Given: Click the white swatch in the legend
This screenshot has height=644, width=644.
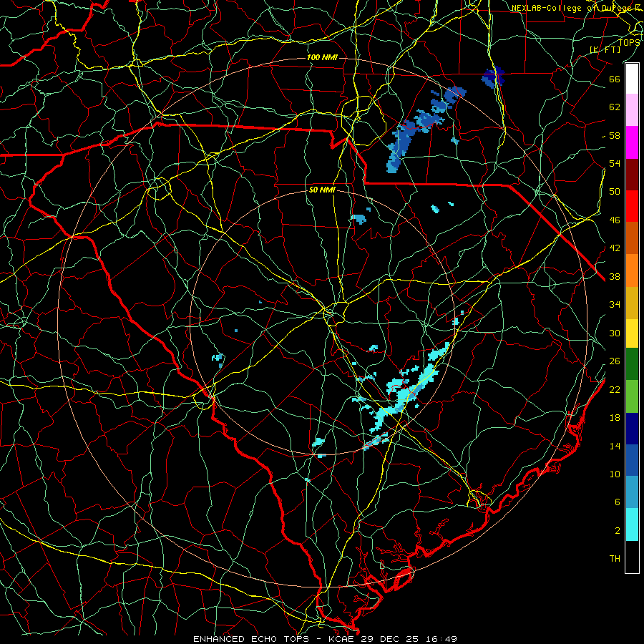Looking at the screenshot, I should point(632,79).
